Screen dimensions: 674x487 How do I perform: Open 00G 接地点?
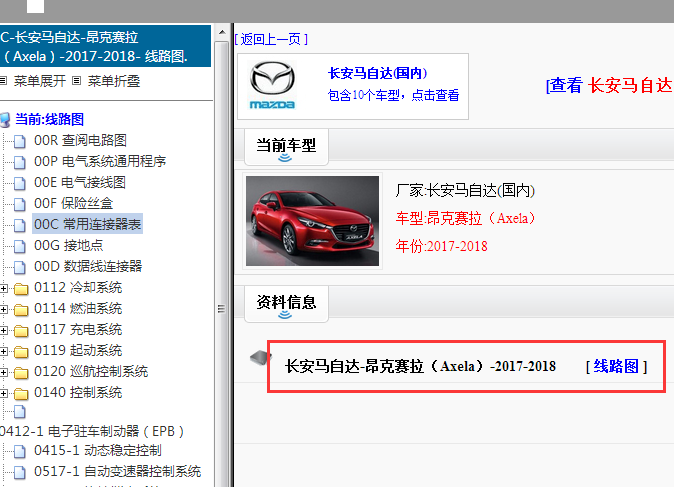tap(69, 245)
